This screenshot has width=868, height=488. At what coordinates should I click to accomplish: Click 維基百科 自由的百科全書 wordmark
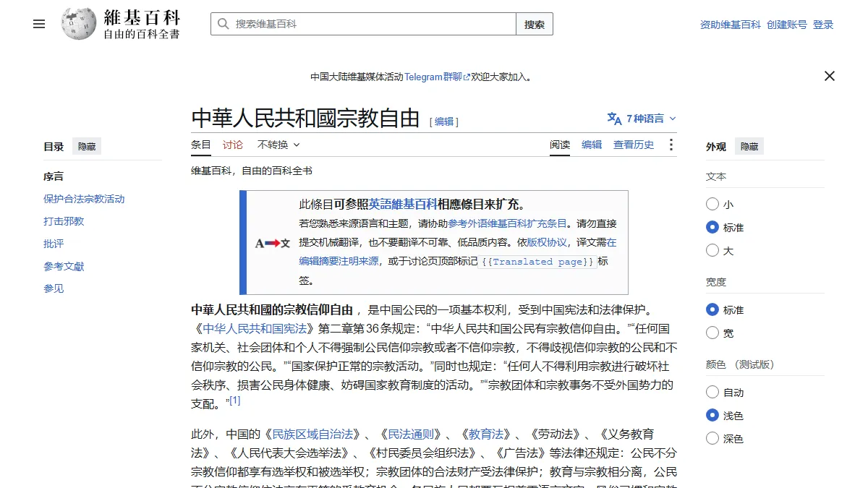[x=141, y=24]
